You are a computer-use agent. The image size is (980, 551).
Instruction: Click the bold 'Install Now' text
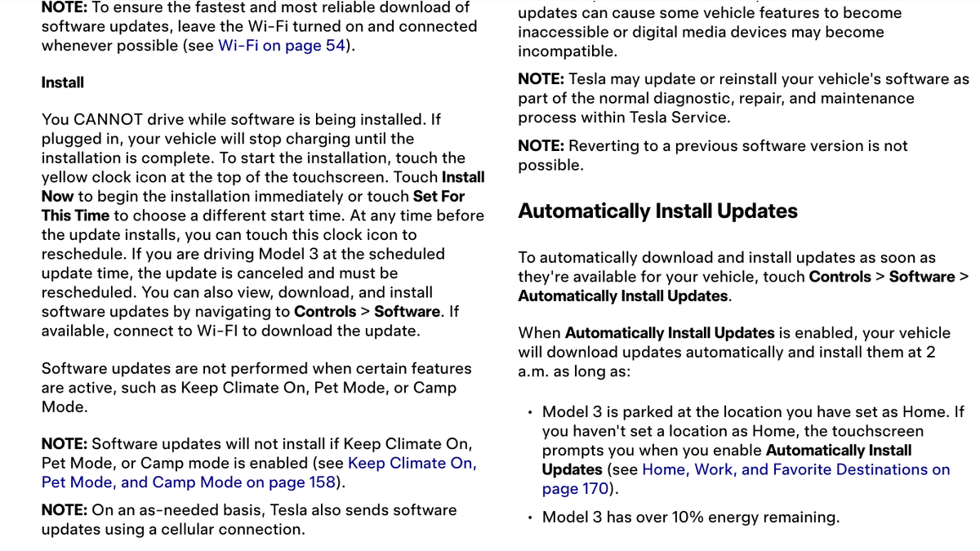[x=263, y=186]
